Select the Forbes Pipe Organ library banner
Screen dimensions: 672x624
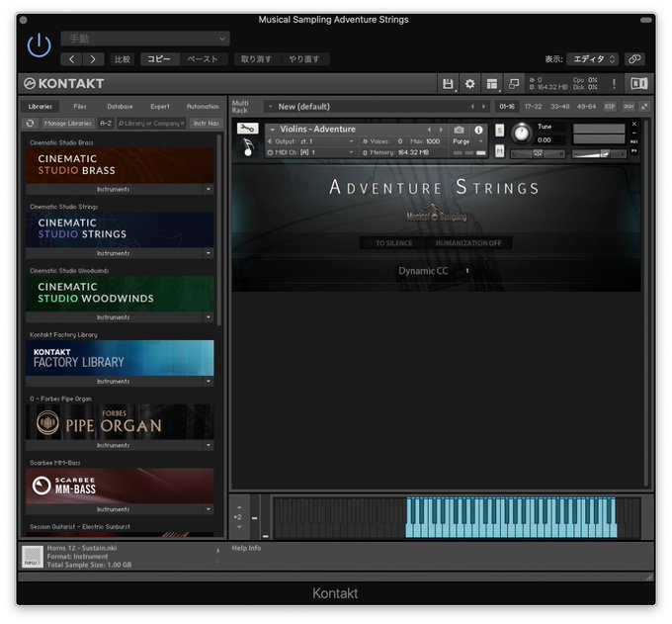[120, 422]
